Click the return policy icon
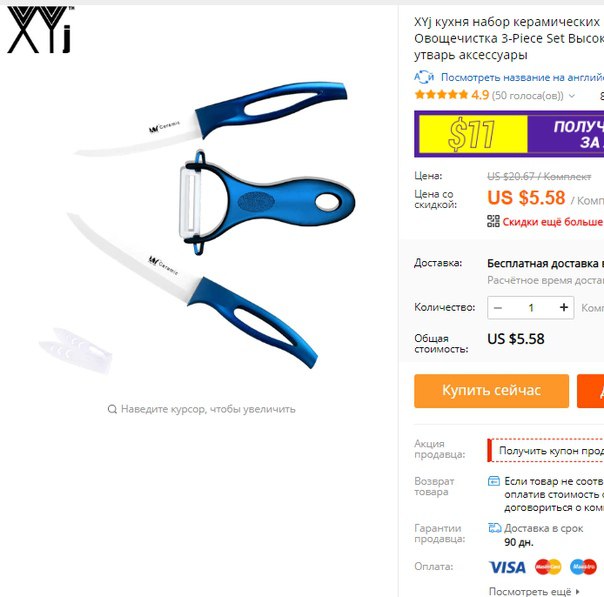604x597 pixels. click(x=494, y=481)
